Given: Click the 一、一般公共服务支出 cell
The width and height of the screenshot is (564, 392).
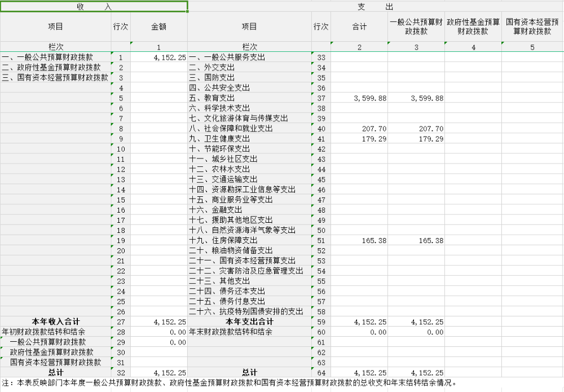Looking at the screenshot, I should click(x=249, y=57).
